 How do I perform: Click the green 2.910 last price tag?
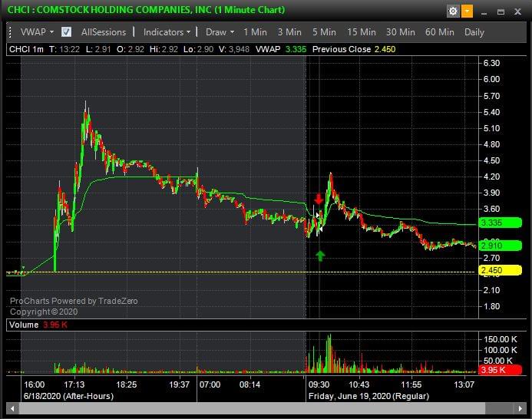pyautogui.click(x=500, y=246)
